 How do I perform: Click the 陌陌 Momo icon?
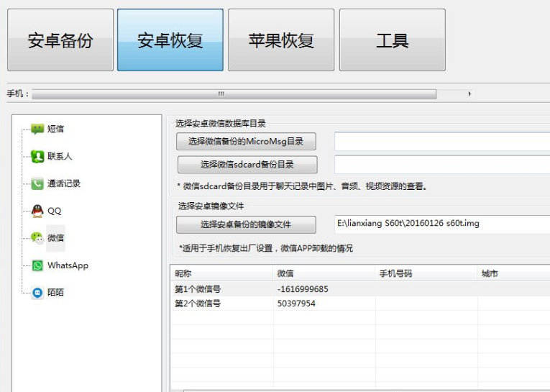[x=37, y=292]
